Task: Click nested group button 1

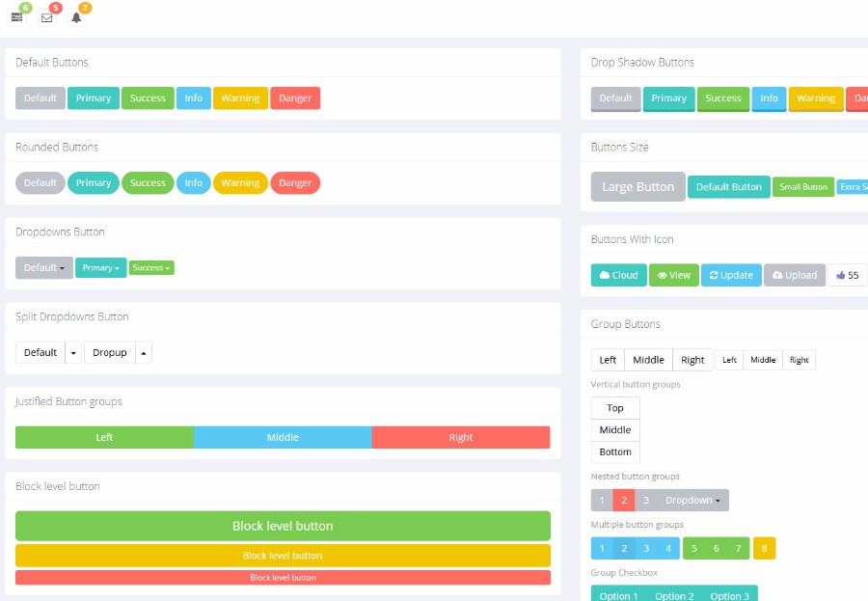Action: [x=602, y=500]
